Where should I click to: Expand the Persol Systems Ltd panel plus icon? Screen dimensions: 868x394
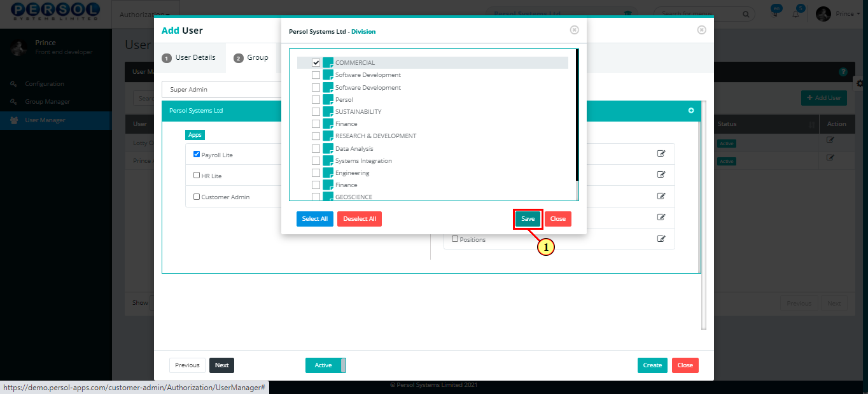(691, 110)
